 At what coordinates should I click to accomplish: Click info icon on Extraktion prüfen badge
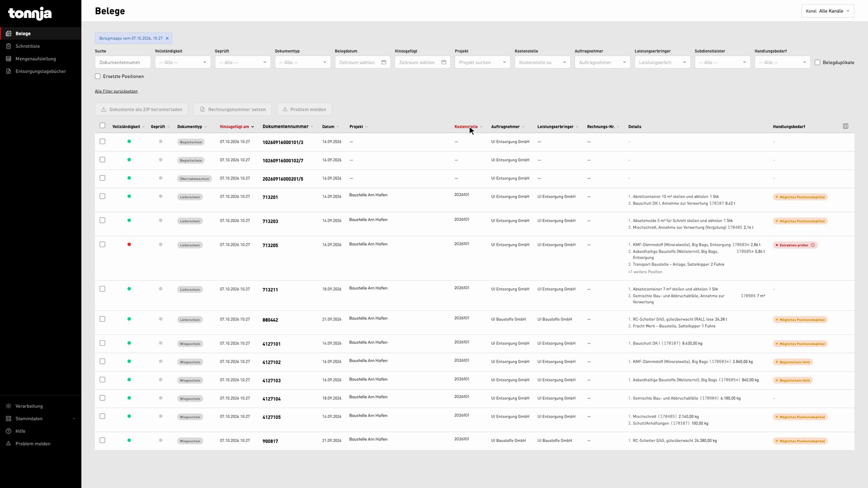813,245
